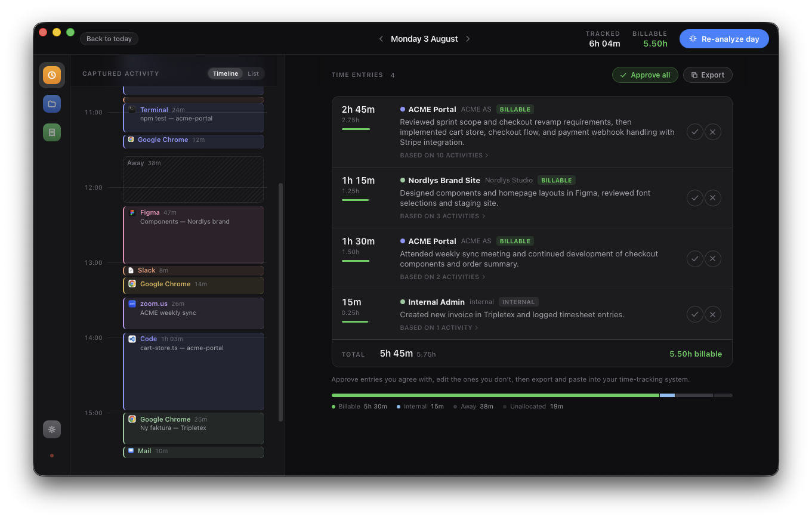
Task: Click Chrome icon on 12m block
Action: 131,140
